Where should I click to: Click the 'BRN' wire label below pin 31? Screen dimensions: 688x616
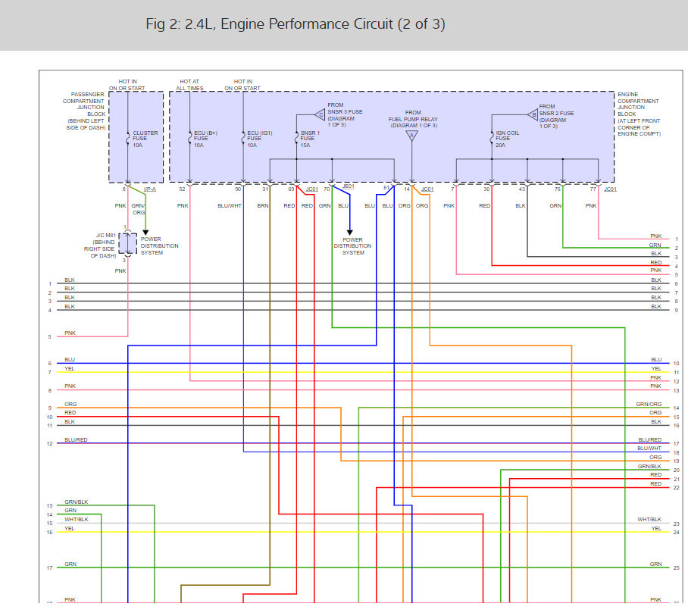click(263, 206)
